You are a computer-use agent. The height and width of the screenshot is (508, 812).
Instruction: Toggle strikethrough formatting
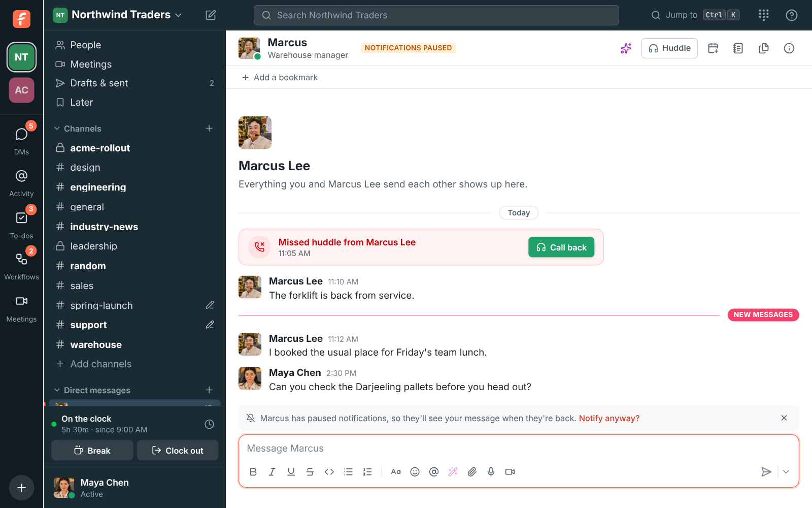tap(310, 472)
